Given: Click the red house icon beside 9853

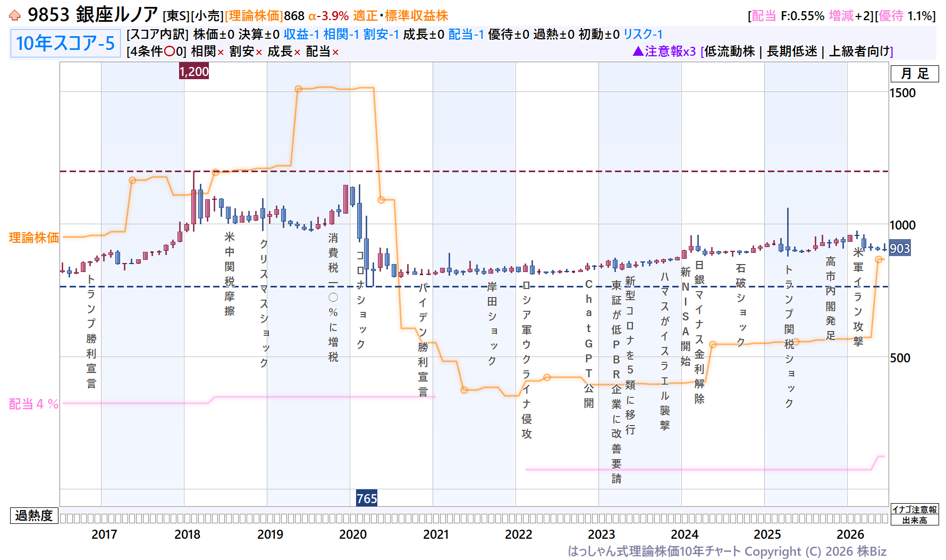Looking at the screenshot, I should point(15,15).
